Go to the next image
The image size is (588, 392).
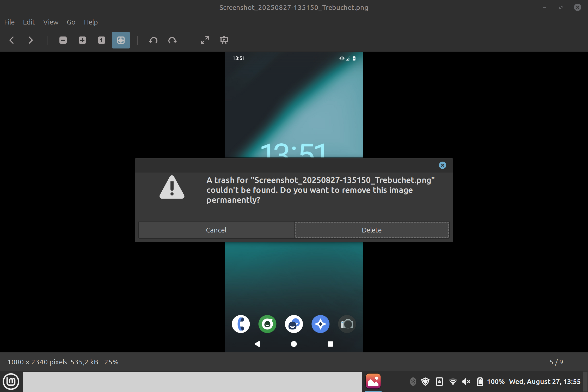click(x=30, y=40)
